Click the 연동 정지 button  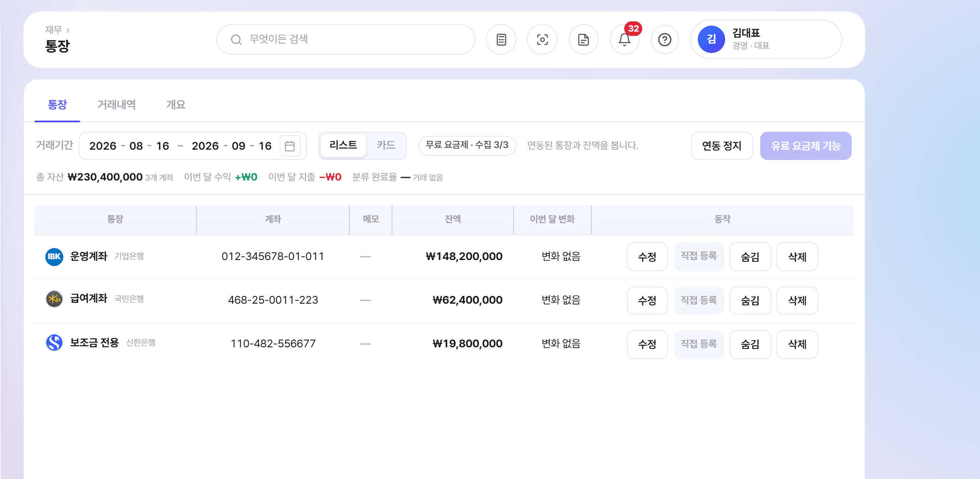tap(722, 146)
